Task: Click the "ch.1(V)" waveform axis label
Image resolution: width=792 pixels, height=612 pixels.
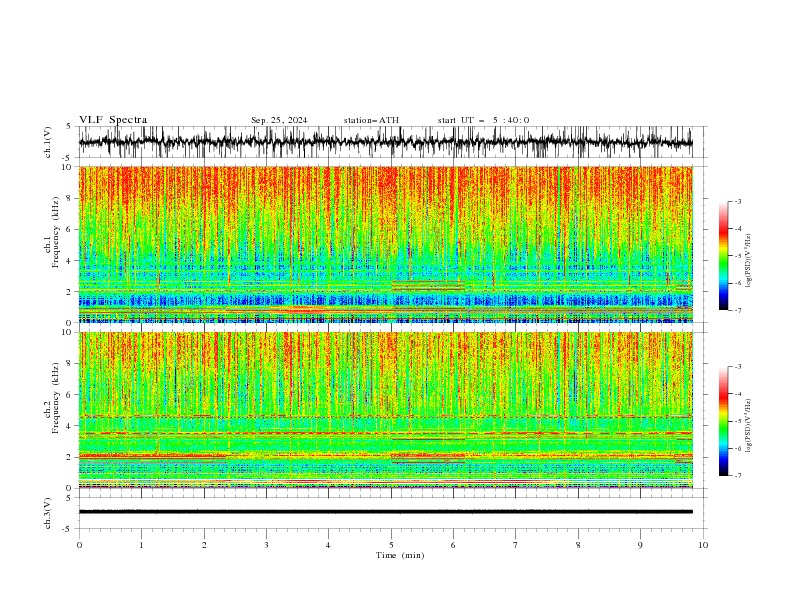Action: pos(48,142)
